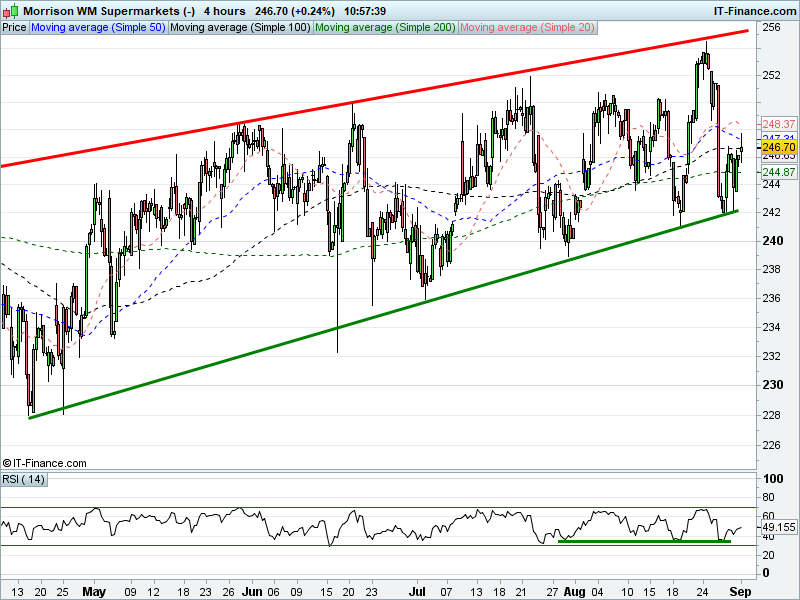Select Moving average (Simple 200) legend

385,28
